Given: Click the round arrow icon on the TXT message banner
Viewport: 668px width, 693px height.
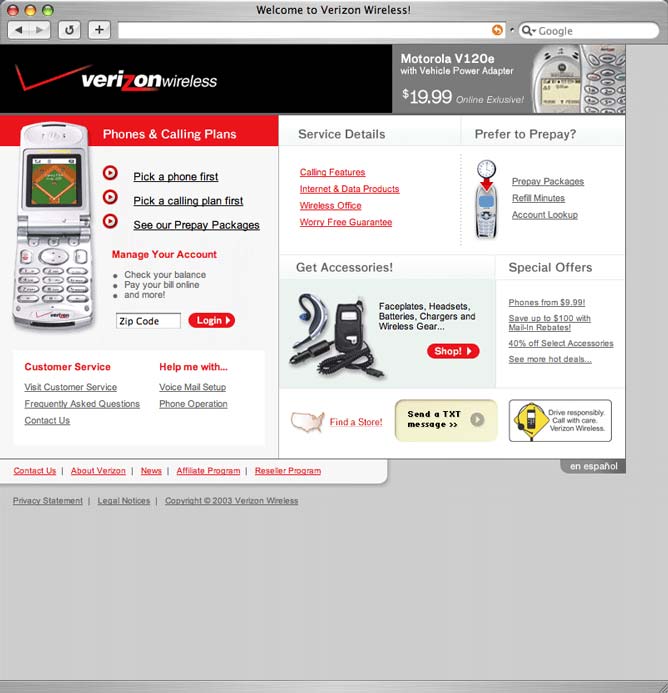Looking at the screenshot, I should click(x=477, y=419).
